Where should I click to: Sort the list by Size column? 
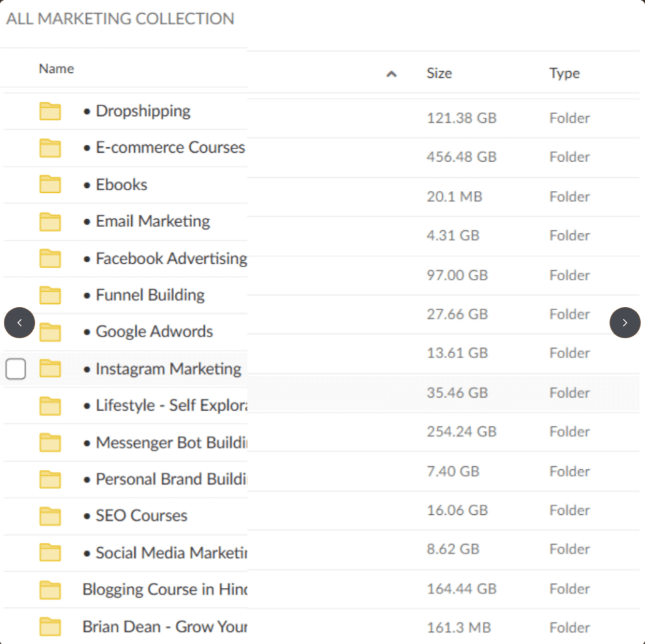click(439, 74)
